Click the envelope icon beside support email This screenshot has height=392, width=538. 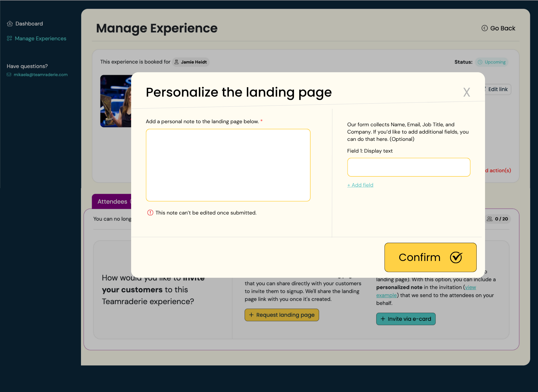pyautogui.click(x=9, y=75)
